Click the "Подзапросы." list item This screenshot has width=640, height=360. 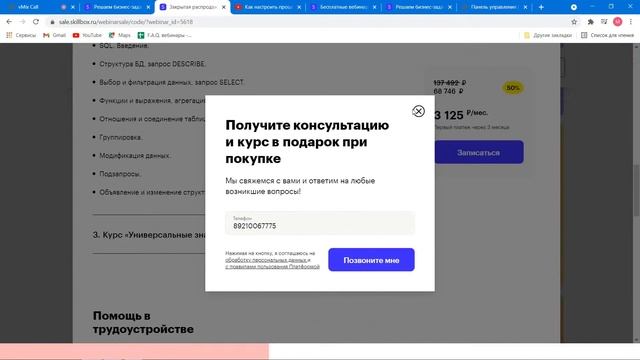120,174
